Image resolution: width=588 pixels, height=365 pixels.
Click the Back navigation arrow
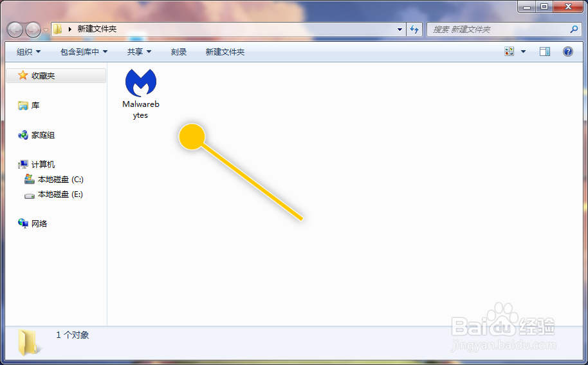[15, 30]
